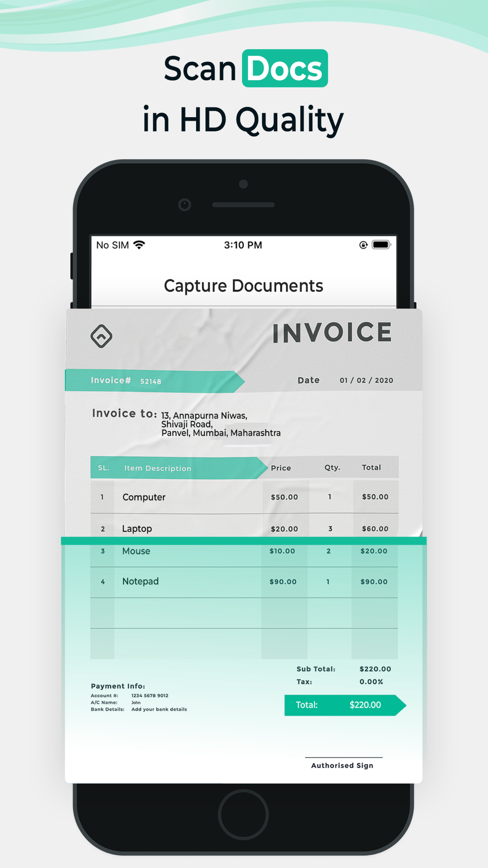
Task: Tap the rotation lock status icon
Action: [x=363, y=245]
